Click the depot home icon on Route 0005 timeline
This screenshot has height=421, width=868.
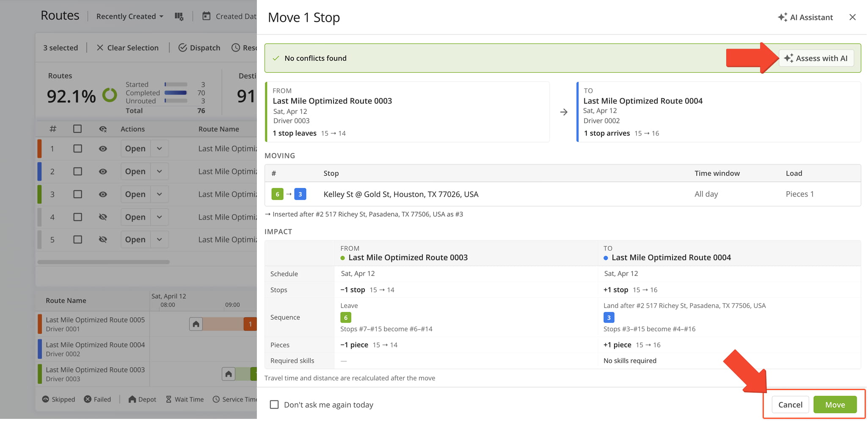196,324
